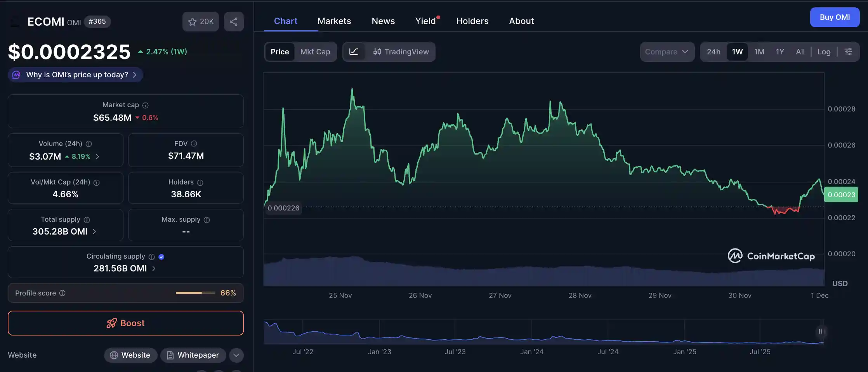Switch to the Markets tab
Screen dimensions: 868x372
pyautogui.click(x=334, y=21)
